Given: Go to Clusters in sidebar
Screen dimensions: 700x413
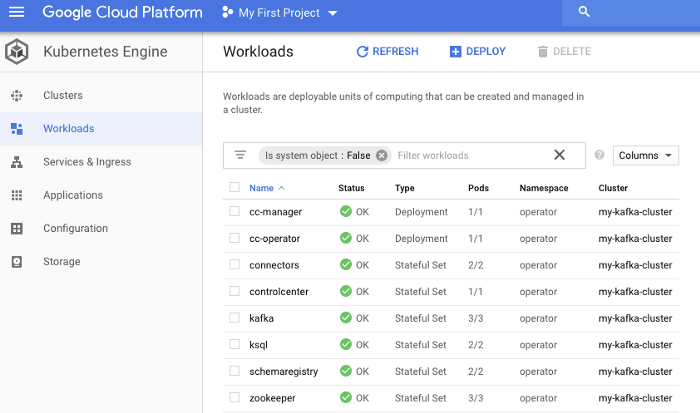Looking at the screenshot, I should point(63,95).
